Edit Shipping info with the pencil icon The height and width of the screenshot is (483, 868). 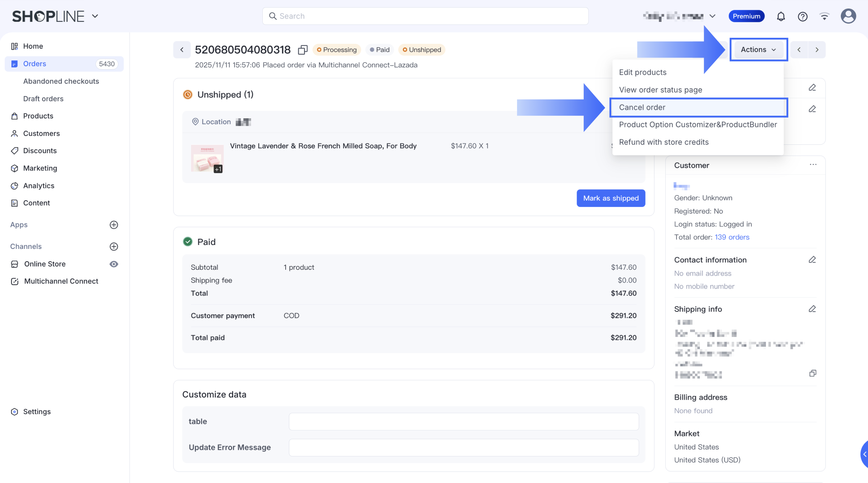(x=812, y=309)
